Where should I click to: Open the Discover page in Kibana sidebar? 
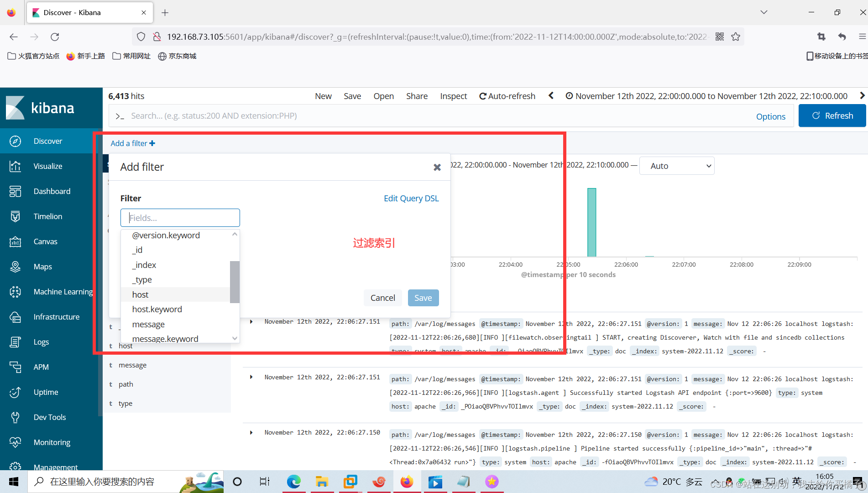pyautogui.click(x=47, y=141)
